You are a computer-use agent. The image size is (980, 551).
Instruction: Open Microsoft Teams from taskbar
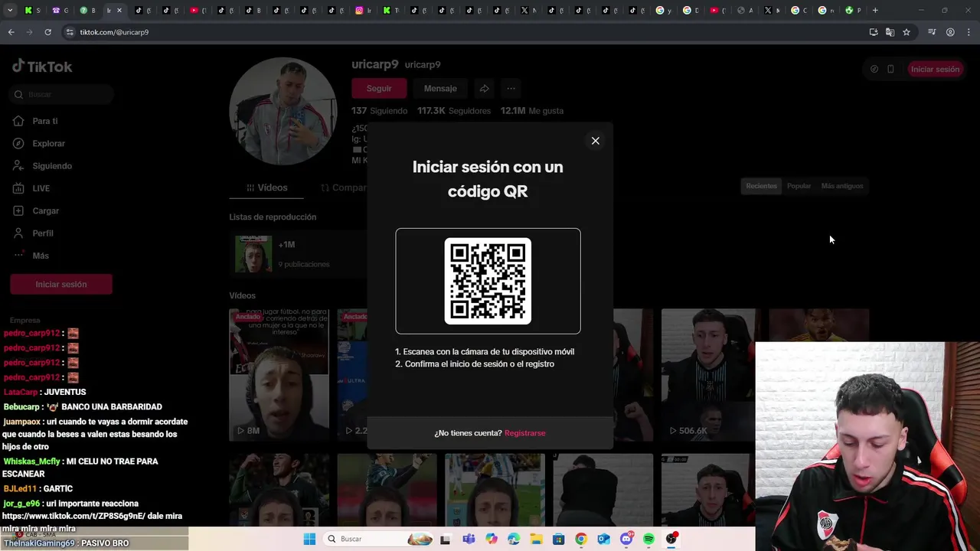469,539
